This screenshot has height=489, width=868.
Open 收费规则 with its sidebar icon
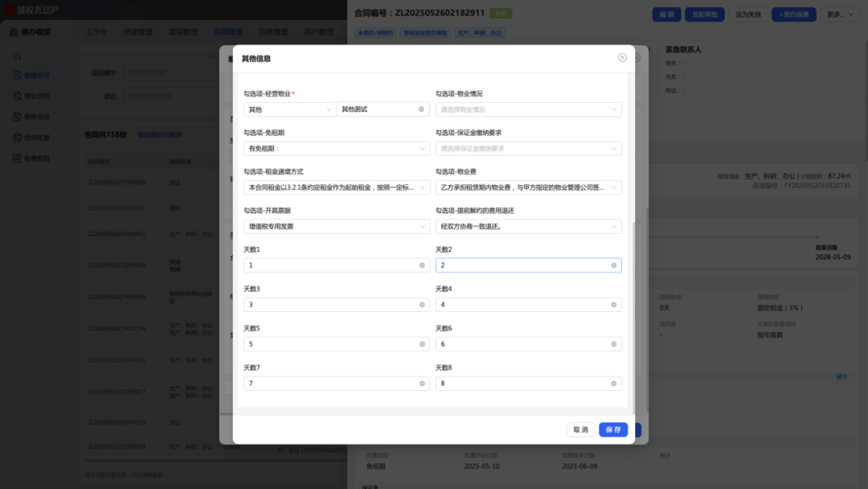point(16,158)
